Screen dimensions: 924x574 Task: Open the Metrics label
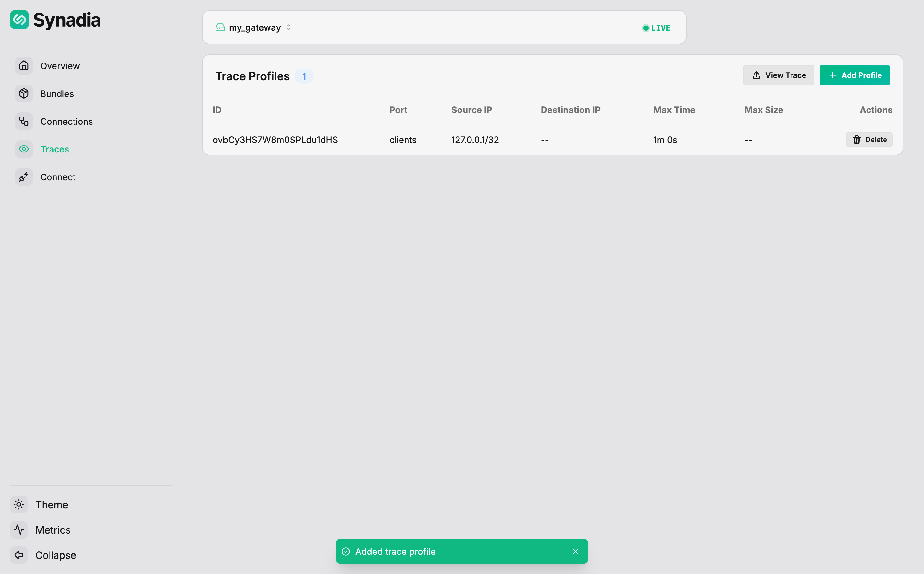pos(53,530)
